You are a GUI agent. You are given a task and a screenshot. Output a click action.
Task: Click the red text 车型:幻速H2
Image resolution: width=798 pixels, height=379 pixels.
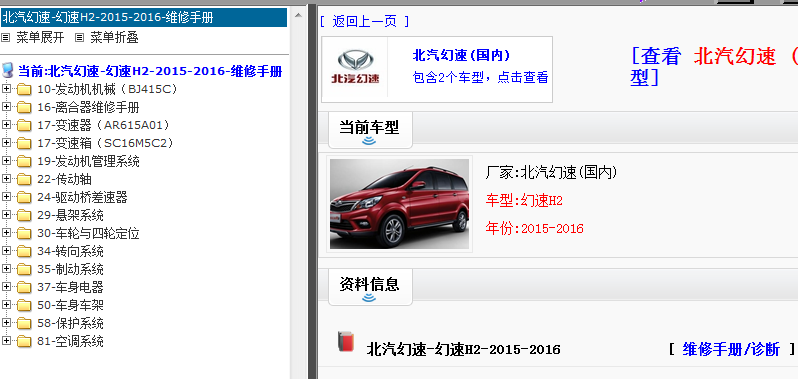click(x=524, y=200)
